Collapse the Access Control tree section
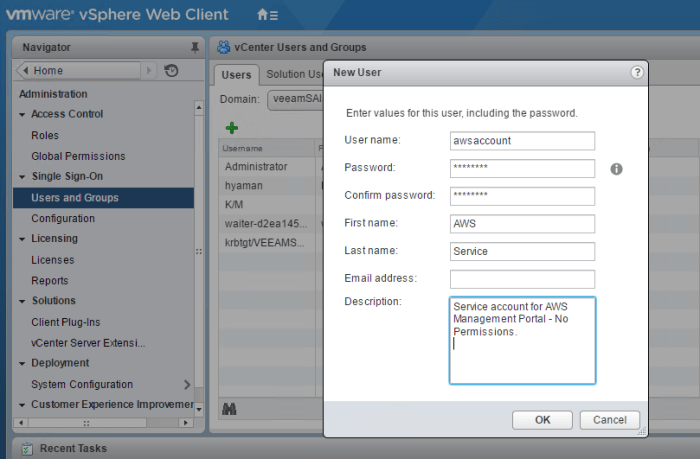Image resolution: width=700 pixels, height=459 pixels. click(x=22, y=115)
